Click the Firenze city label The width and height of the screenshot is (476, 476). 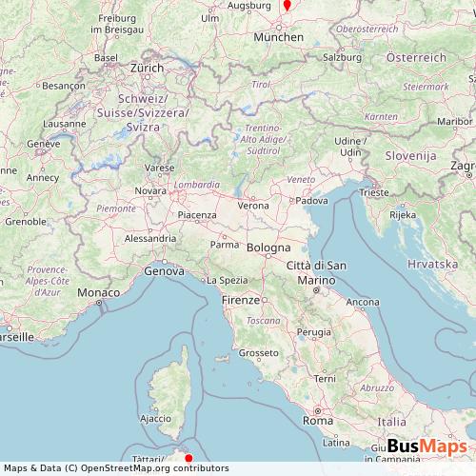pyautogui.click(x=241, y=300)
